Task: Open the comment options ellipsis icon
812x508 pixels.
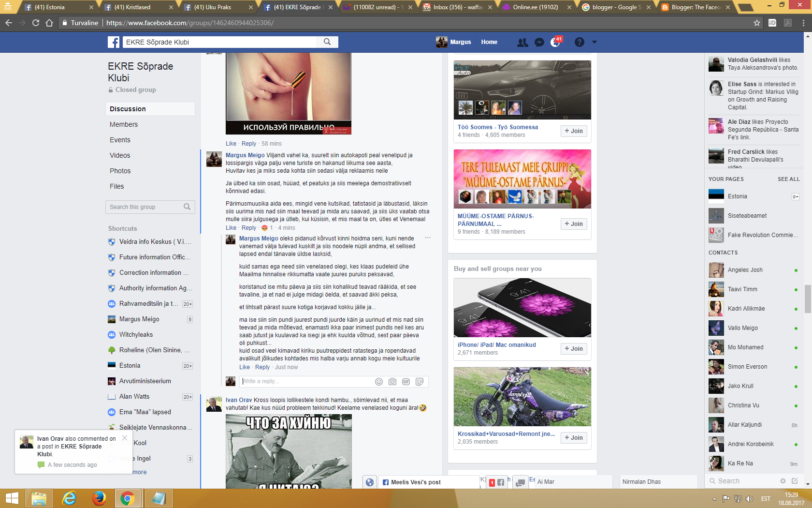Action: (x=428, y=238)
